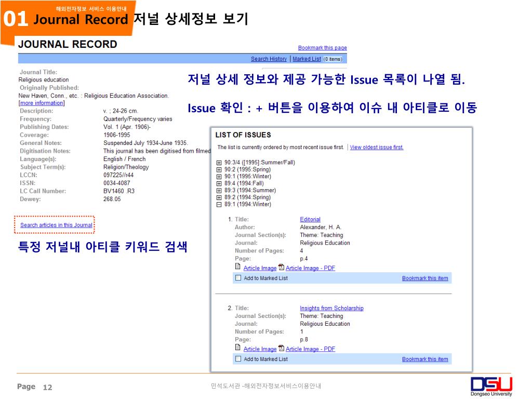Image resolution: width=532 pixels, height=399 pixels.
Task: Expand issue 90:2 (1995:Spring)
Action: pos(219,170)
